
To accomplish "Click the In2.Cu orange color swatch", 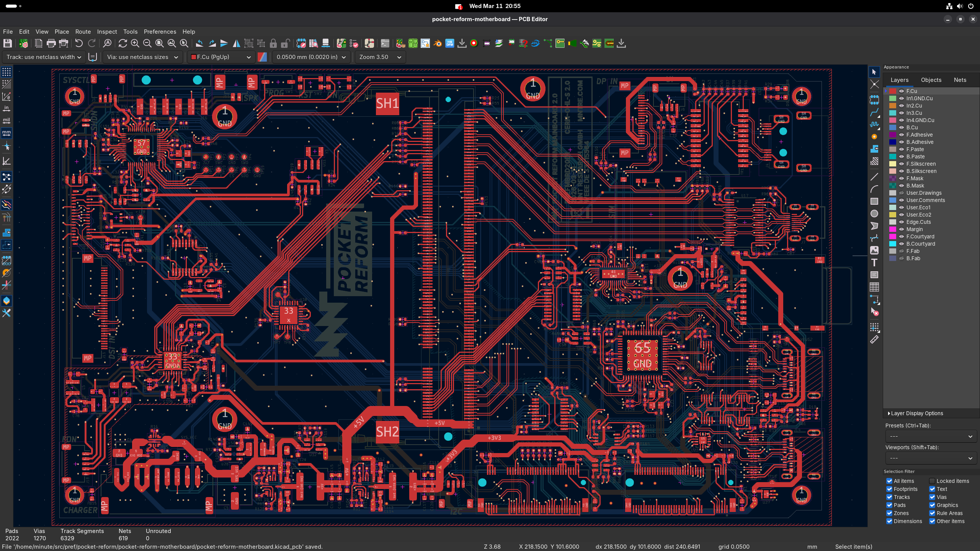I will point(893,106).
